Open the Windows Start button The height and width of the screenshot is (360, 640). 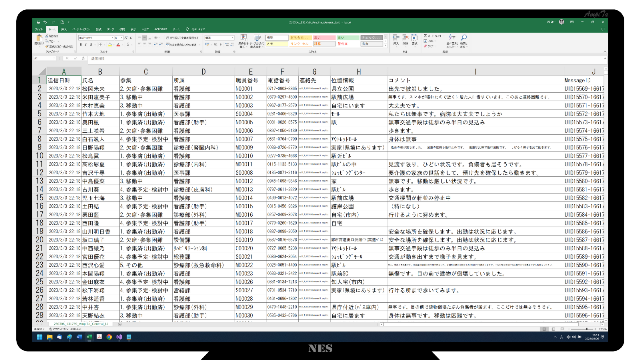pyautogui.click(x=39, y=337)
